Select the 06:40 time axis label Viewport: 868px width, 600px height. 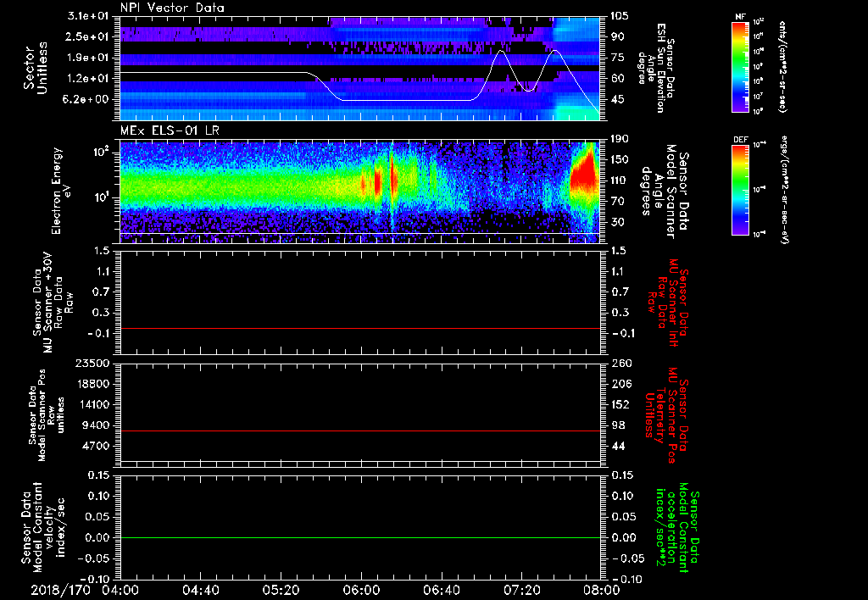(x=441, y=591)
